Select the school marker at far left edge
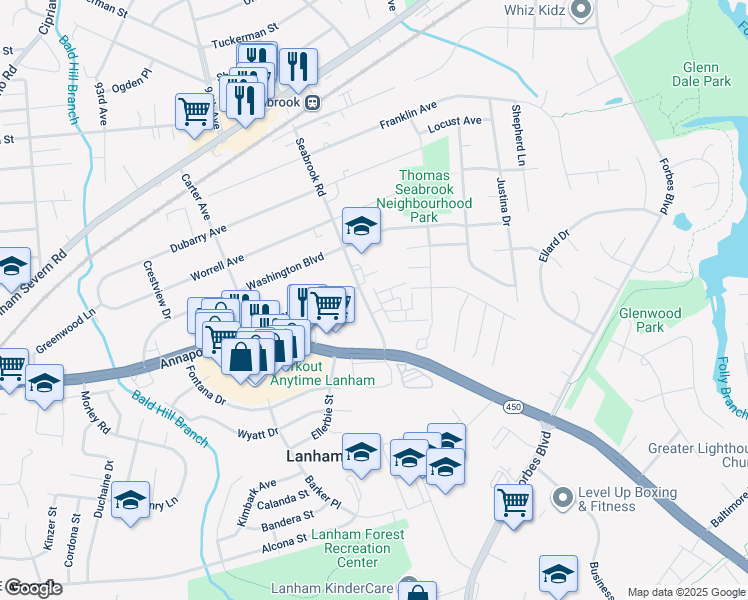Screen dimensions: 748x600 pyautogui.click(x=13, y=270)
